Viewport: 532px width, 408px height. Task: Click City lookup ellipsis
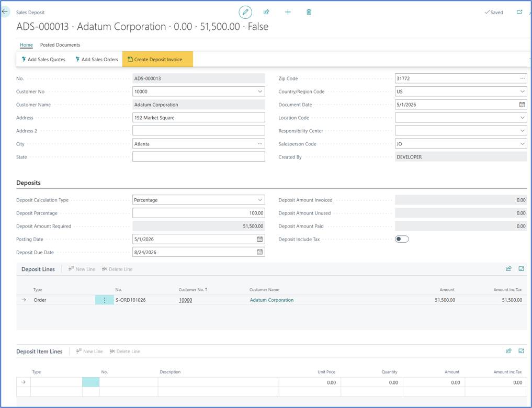260,144
